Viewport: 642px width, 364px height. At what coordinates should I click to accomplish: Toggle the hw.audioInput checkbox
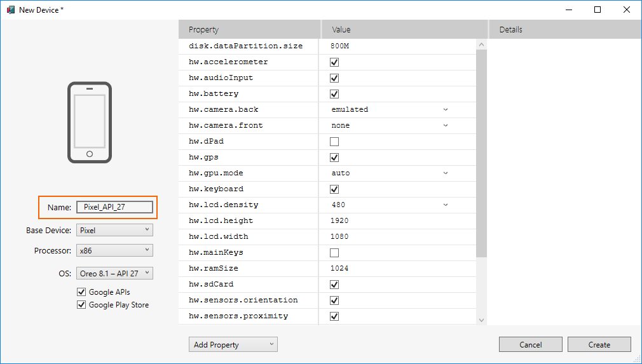(x=334, y=78)
